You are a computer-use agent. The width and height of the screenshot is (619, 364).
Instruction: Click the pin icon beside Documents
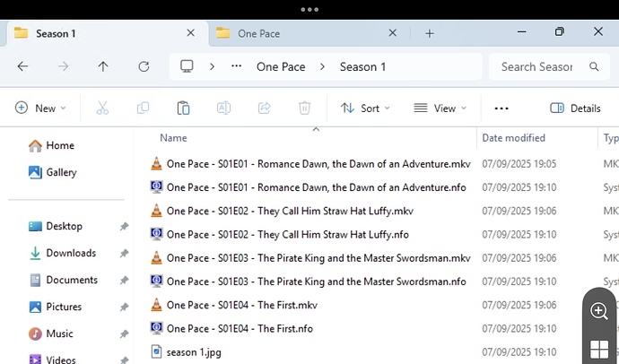(124, 280)
